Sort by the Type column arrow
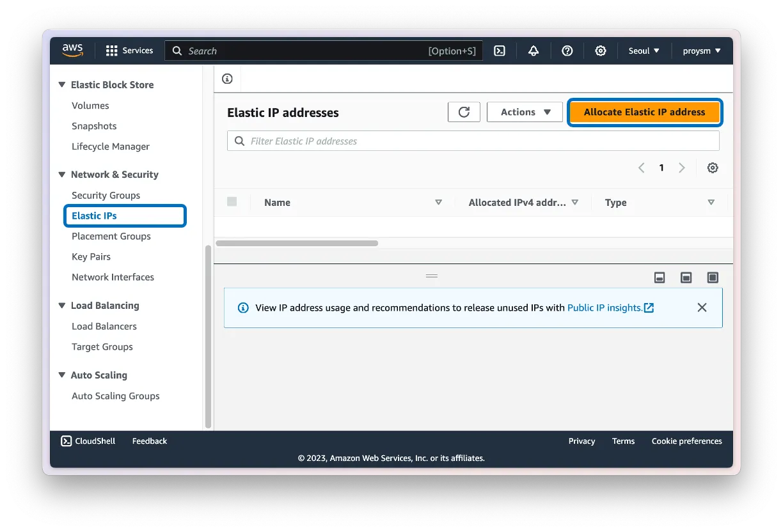The height and width of the screenshot is (532, 783). click(x=711, y=202)
